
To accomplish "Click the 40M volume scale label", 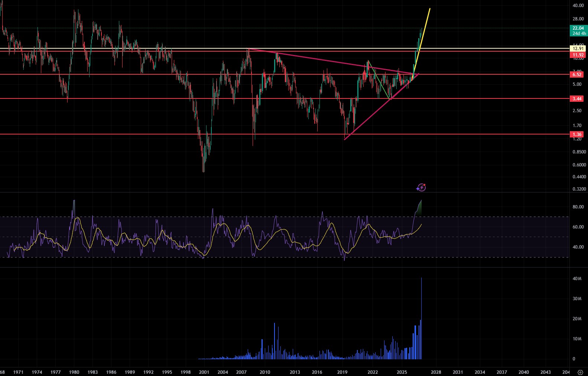I will click(576, 279).
